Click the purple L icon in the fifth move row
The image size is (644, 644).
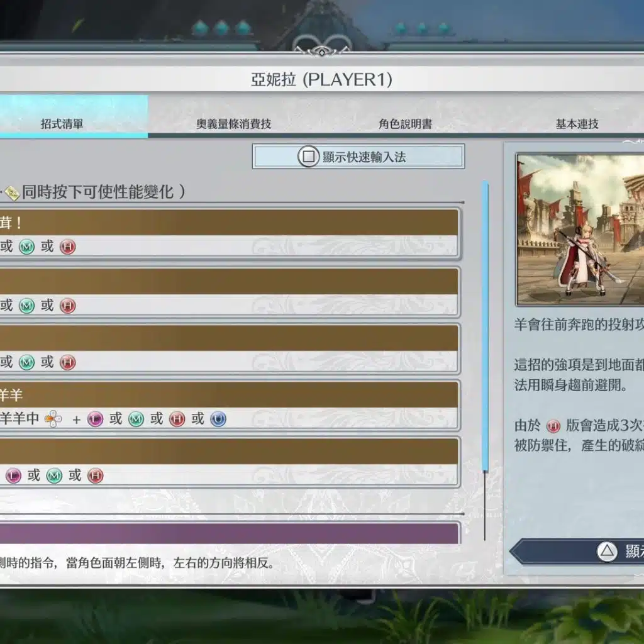click(13, 476)
